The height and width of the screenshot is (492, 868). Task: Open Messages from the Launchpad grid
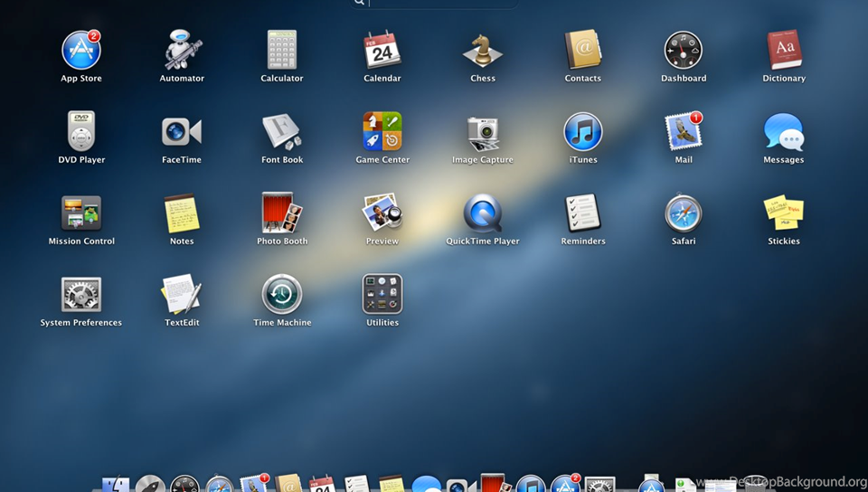[x=784, y=132]
